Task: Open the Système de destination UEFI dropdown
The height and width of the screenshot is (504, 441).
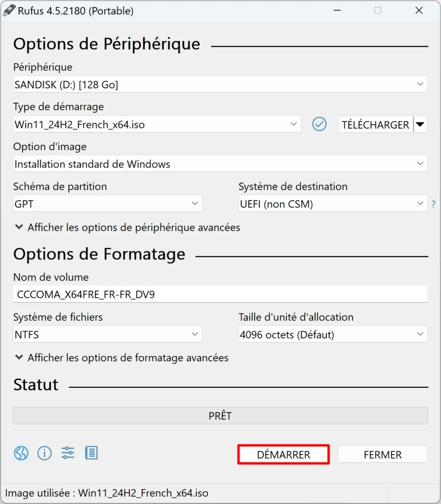Action: (333, 203)
